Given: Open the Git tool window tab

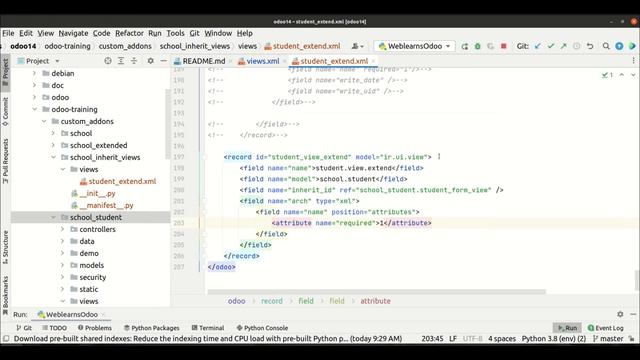Looking at the screenshot, I should click(24, 328).
